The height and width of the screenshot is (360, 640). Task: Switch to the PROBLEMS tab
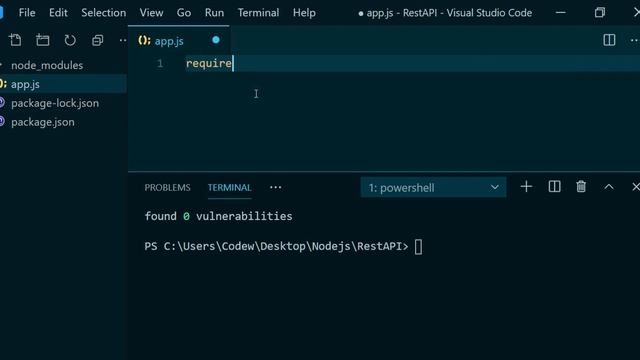[x=167, y=187]
